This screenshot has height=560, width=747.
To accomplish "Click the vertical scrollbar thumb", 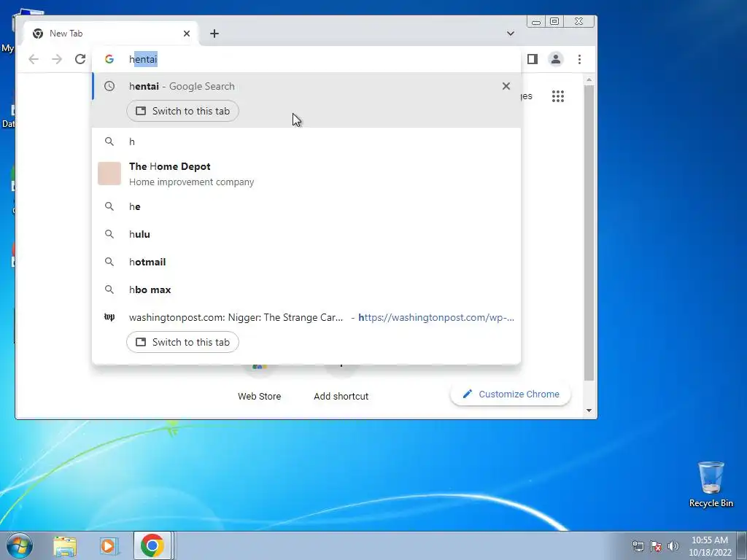I will click(x=589, y=233).
